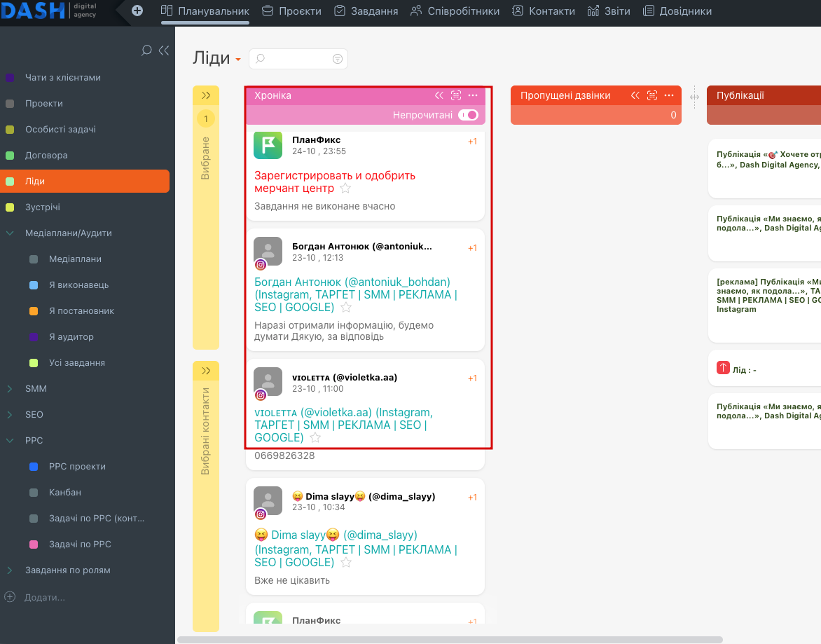Open violetta (@violetka.aa) lead link

point(343,425)
